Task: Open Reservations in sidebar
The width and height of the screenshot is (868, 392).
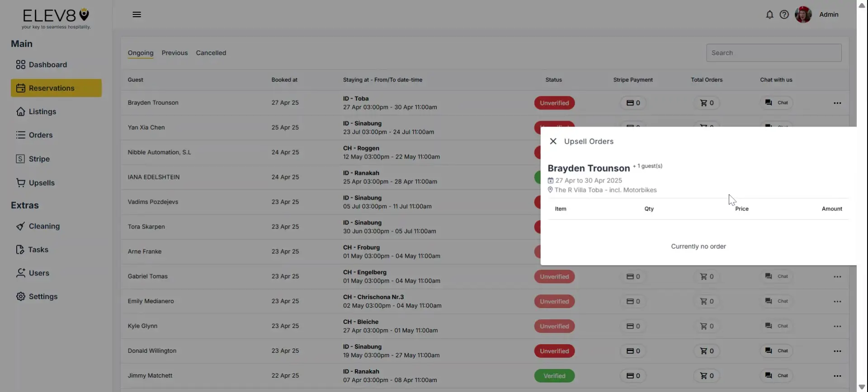Action: pos(56,88)
